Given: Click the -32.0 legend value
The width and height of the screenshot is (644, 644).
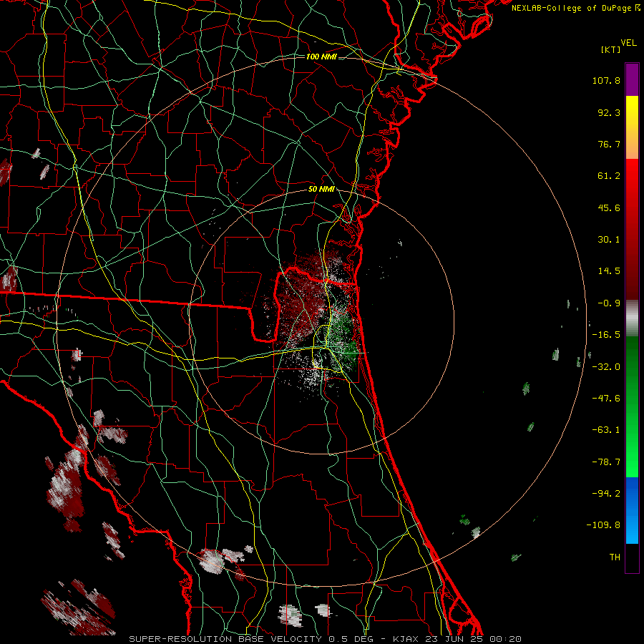Looking at the screenshot, I should pos(606,367).
